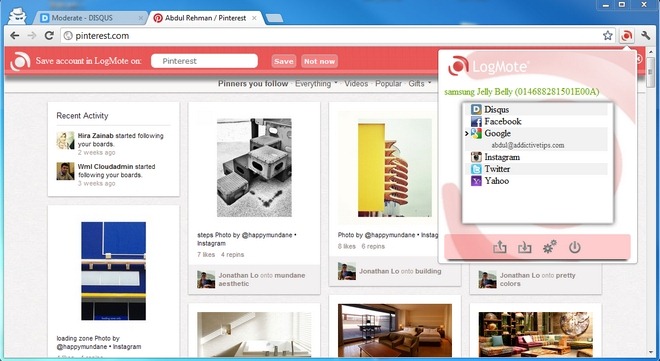The height and width of the screenshot is (361, 660).
Task: Bookmark this page with the star icon
Action: [607, 36]
